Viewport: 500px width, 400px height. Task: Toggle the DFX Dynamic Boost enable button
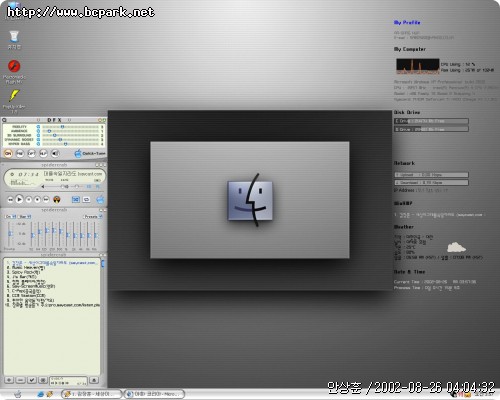(x=38, y=140)
